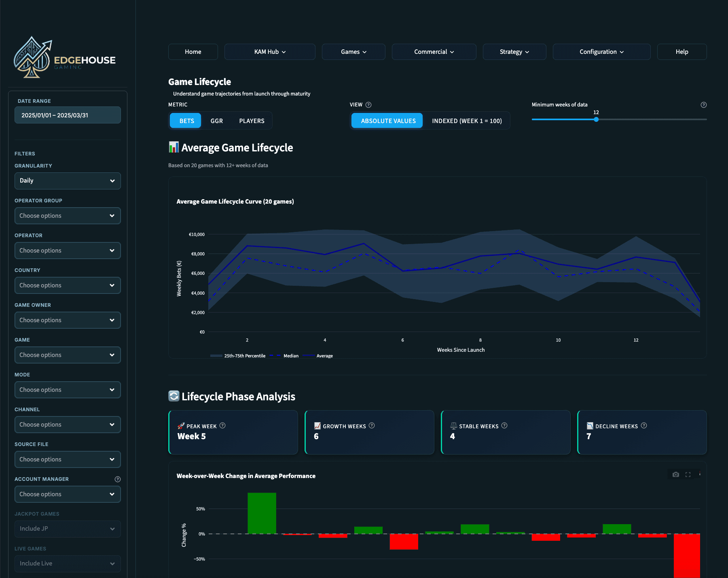Open the Source File dropdown
Image resolution: width=728 pixels, height=578 pixels.
(68, 459)
